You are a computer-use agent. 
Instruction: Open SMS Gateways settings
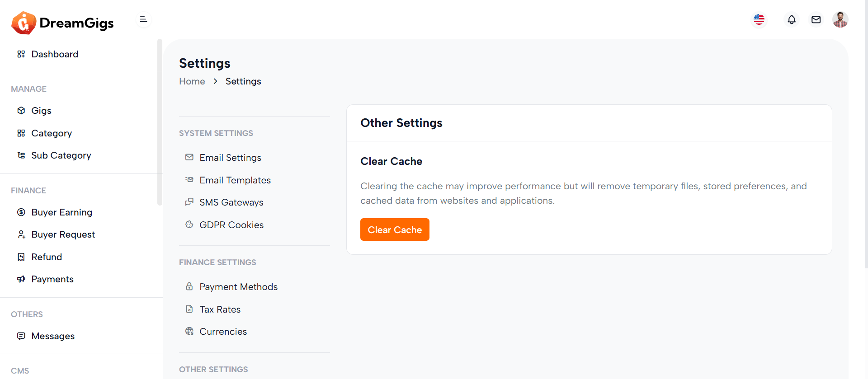click(231, 202)
